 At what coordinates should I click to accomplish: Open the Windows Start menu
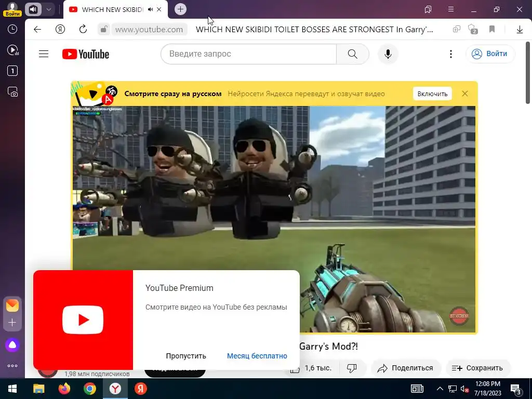12,389
